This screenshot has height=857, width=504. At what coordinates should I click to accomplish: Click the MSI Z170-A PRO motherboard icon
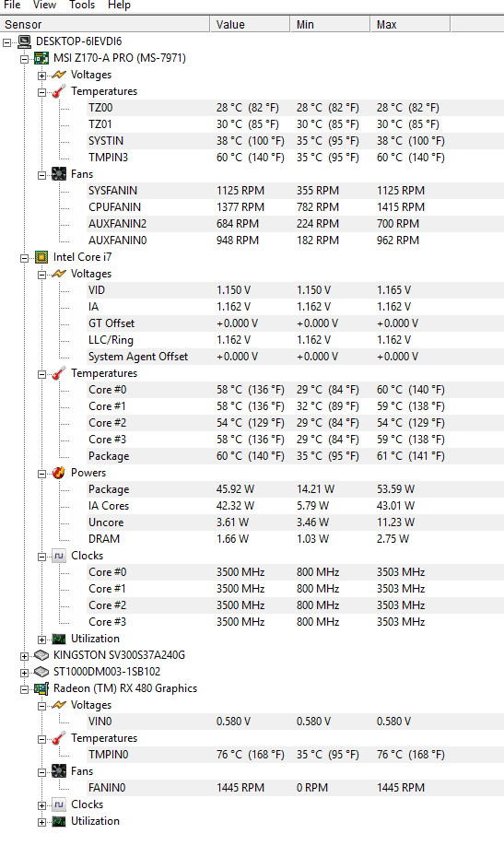41,58
